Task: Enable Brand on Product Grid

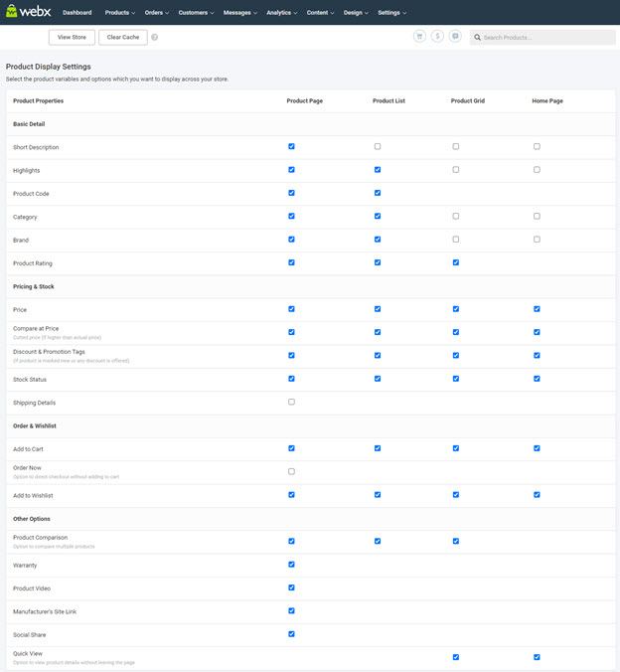Action: pos(456,240)
